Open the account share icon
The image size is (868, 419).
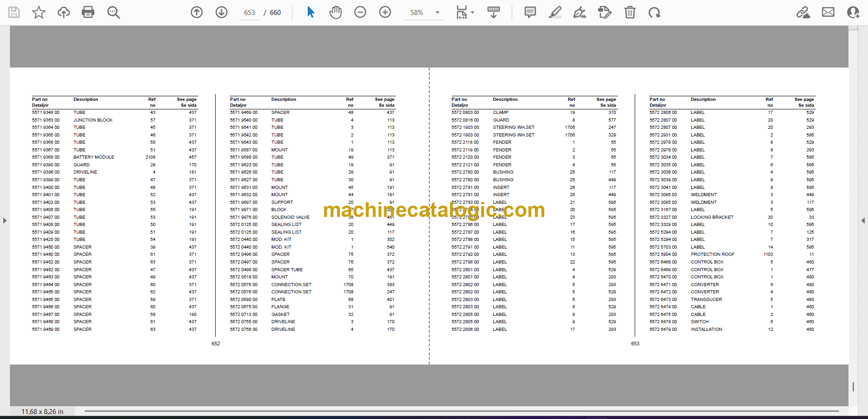(x=853, y=12)
